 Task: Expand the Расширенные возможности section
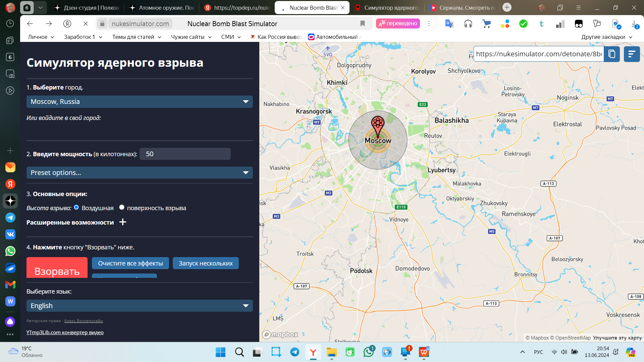(x=123, y=222)
